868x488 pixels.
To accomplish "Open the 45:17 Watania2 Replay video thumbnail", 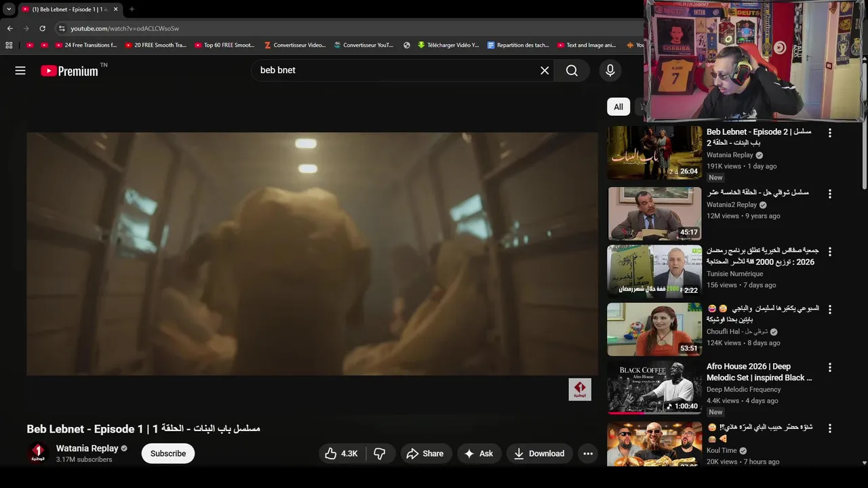I will [654, 213].
